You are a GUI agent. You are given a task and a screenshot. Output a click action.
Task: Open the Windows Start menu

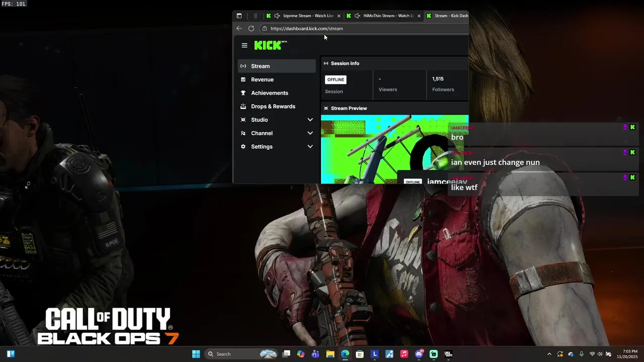[x=196, y=354]
